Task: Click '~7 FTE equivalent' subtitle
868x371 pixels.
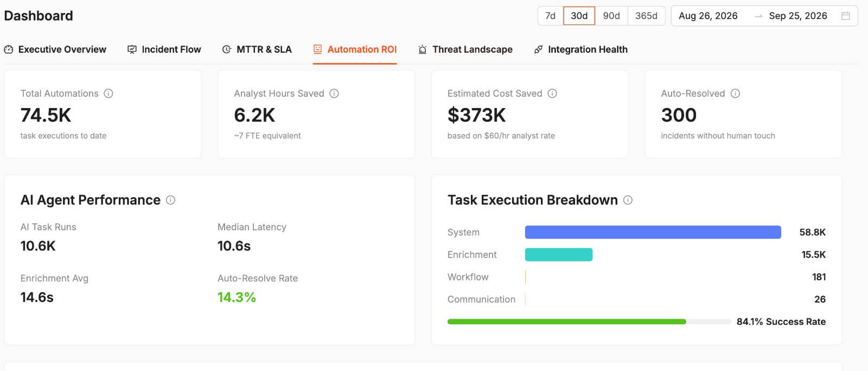Action: coord(267,136)
